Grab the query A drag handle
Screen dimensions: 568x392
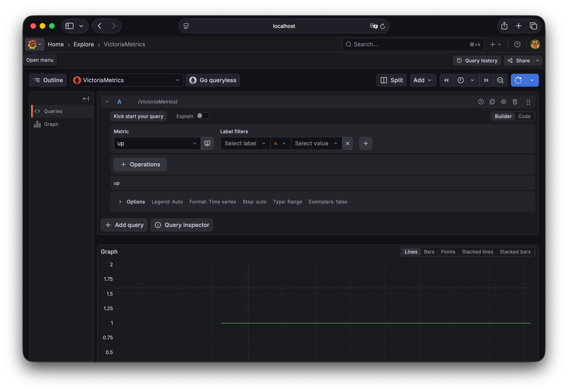click(x=528, y=102)
